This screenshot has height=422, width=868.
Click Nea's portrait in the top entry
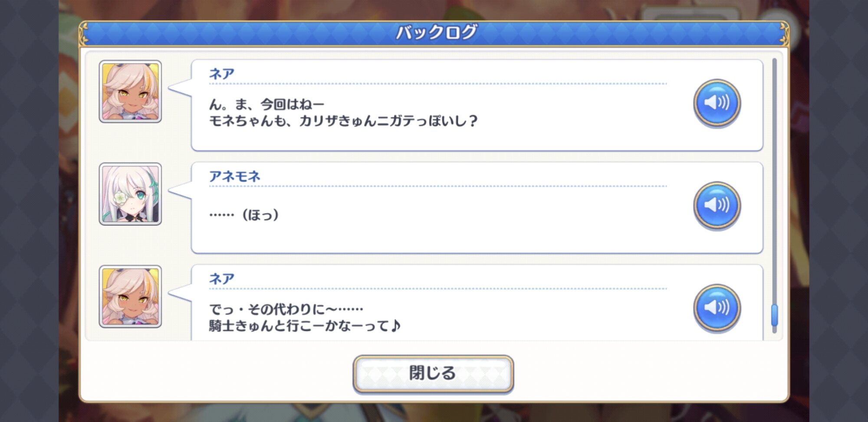pyautogui.click(x=130, y=92)
